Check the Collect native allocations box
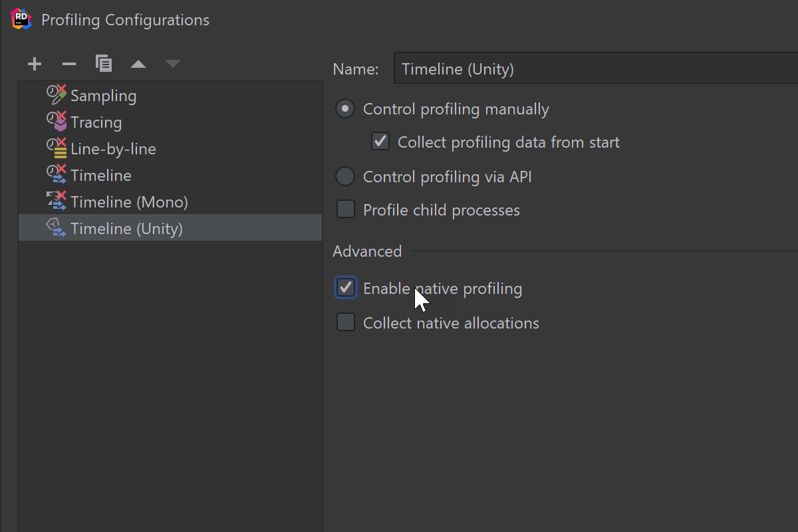Image resolution: width=798 pixels, height=532 pixels. point(346,323)
